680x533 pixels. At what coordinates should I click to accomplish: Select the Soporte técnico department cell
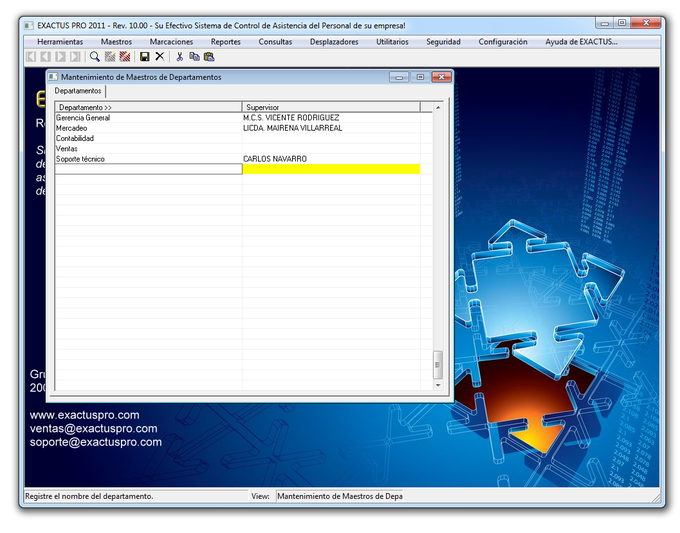148,159
